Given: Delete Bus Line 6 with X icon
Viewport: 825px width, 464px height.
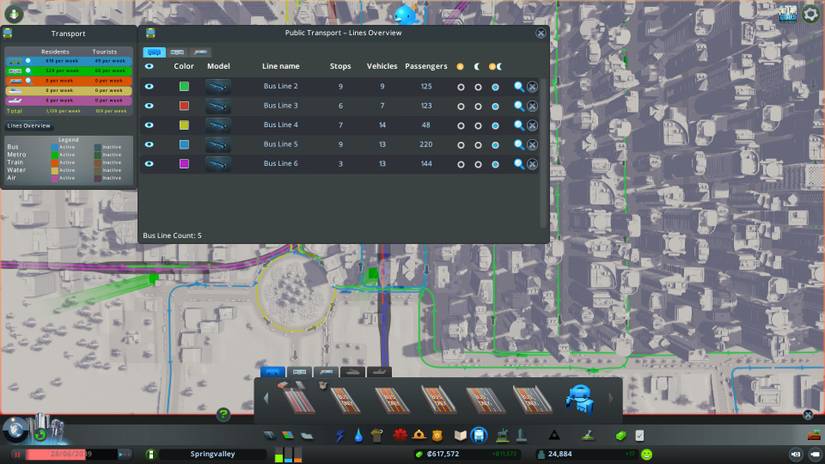Looking at the screenshot, I should tap(532, 164).
